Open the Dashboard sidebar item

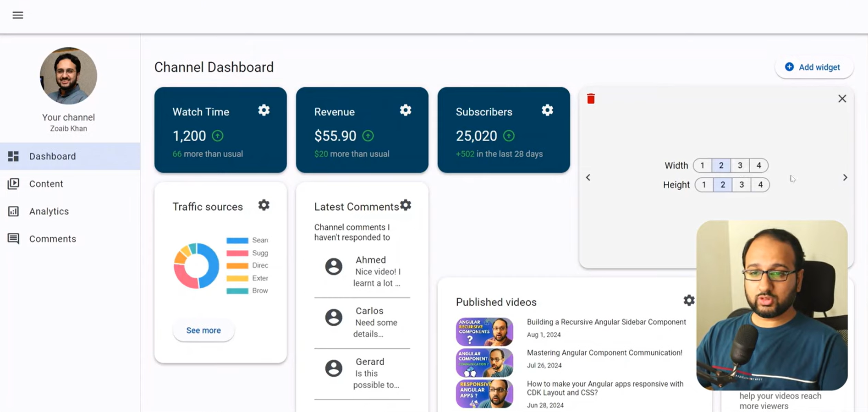pos(70,156)
